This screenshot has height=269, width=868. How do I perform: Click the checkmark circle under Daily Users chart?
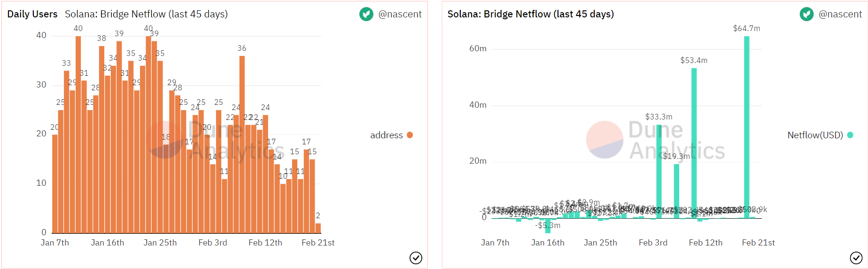coord(416,258)
